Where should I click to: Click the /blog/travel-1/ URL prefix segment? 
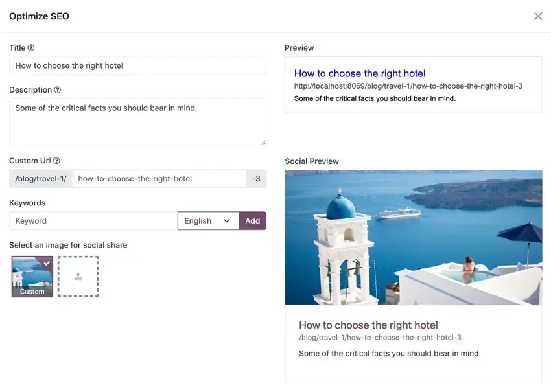tap(40, 178)
